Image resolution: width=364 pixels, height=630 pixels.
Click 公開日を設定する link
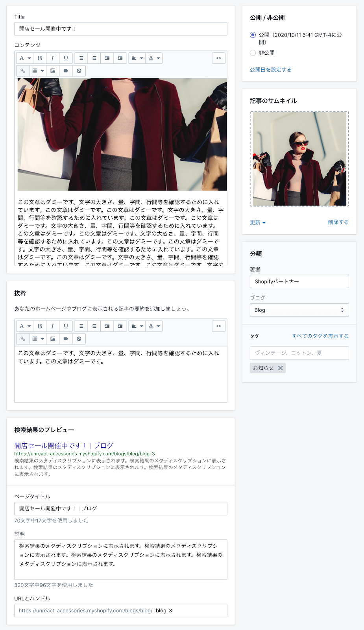tap(271, 70)
